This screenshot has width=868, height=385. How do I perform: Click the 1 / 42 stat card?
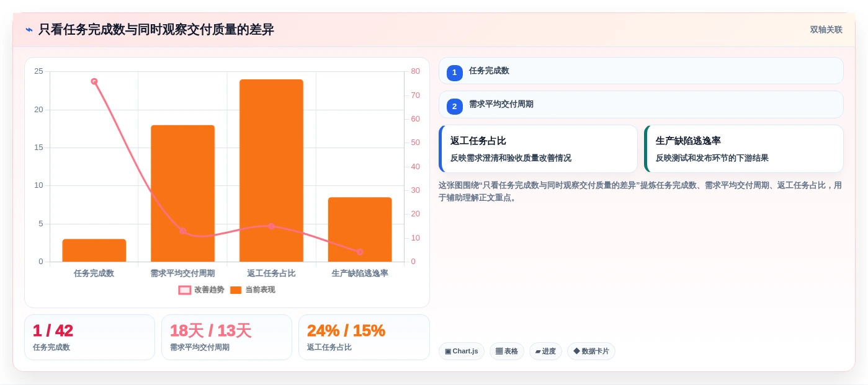click(x=89, y=337)
